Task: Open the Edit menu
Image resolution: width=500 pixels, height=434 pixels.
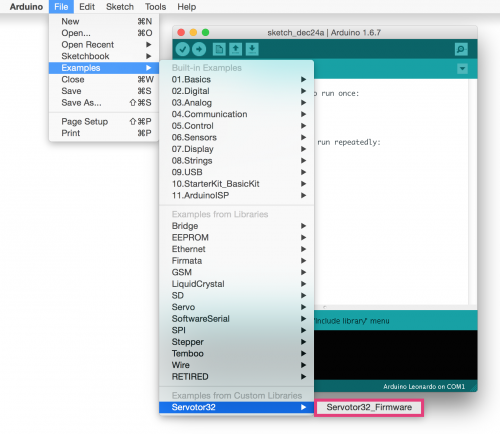Action: 87,7
